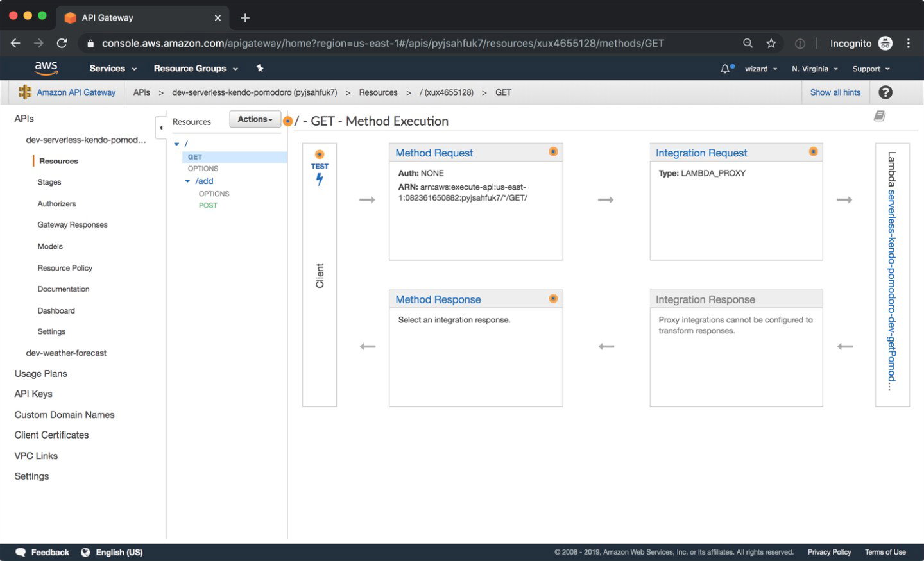
Task: Click the orange status badge on Method Request
Action: tap(553, 151)
